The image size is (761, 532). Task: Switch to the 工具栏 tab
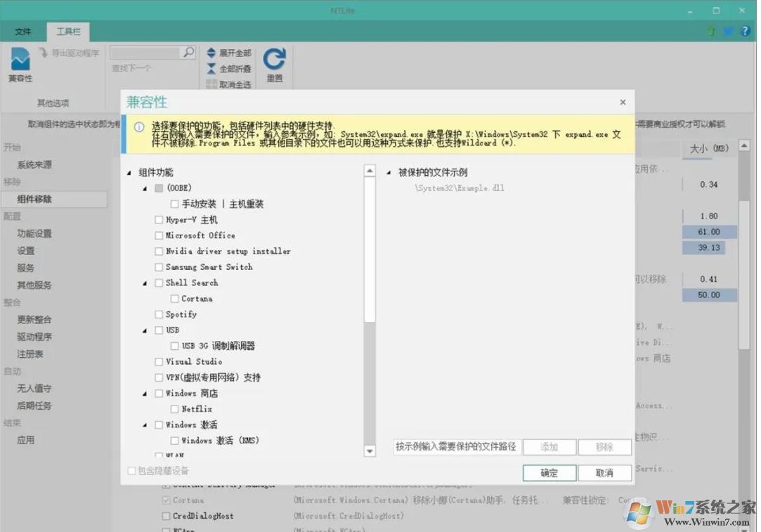(68, 32)
